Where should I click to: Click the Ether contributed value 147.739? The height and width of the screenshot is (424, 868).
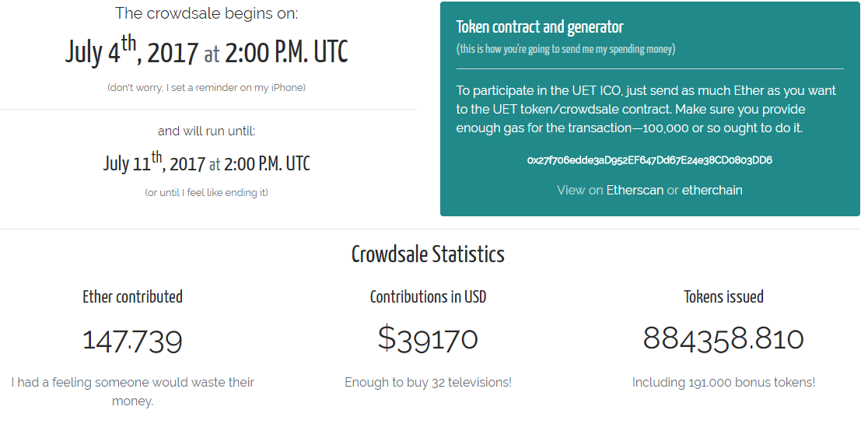coord(132,341)
